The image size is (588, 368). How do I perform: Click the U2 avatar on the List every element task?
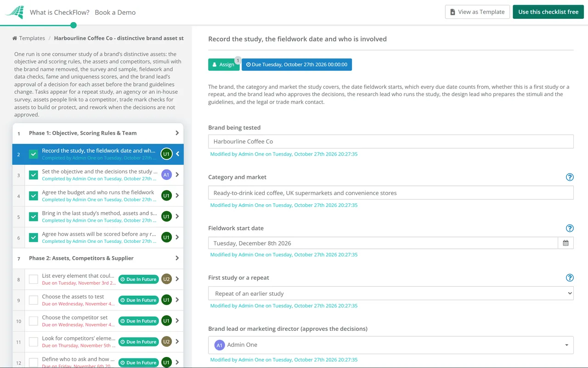tap(166, 279)
